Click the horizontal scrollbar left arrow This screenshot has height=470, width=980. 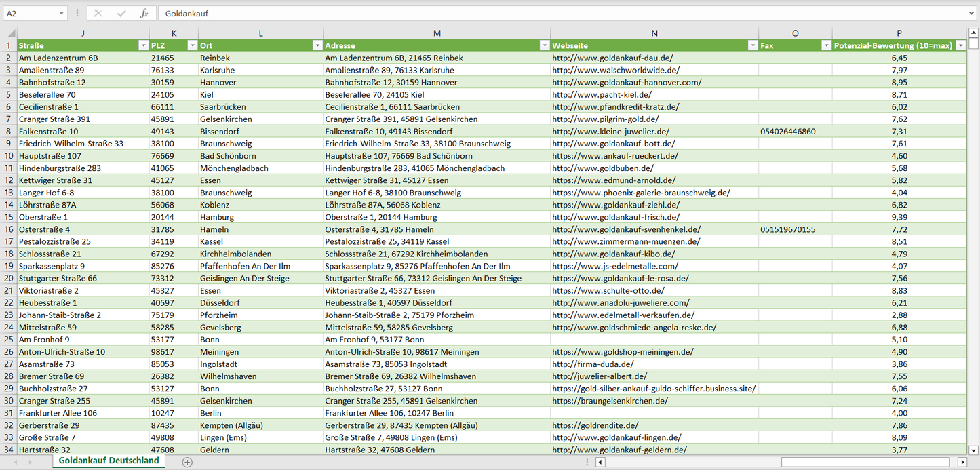600,462
